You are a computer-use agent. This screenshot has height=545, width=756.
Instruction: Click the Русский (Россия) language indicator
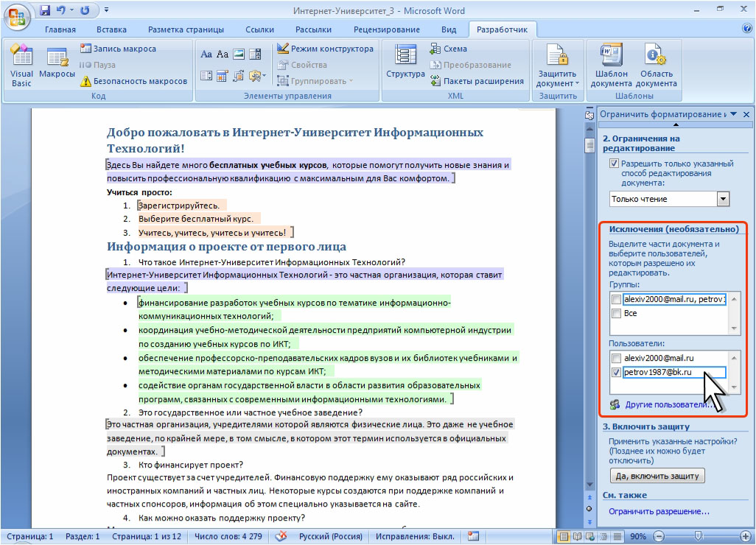tap(330, 536)
